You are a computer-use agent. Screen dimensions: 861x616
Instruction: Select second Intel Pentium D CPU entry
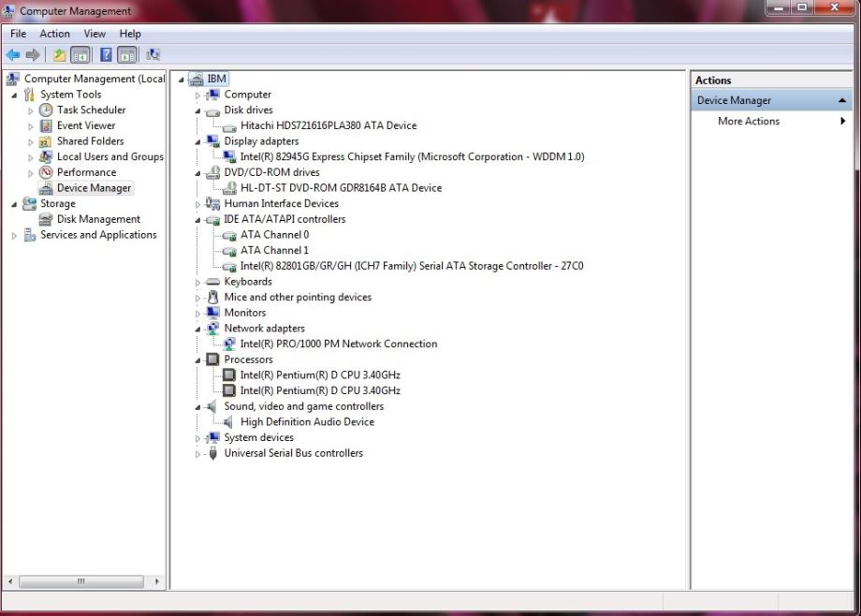(x=320, y=390)
